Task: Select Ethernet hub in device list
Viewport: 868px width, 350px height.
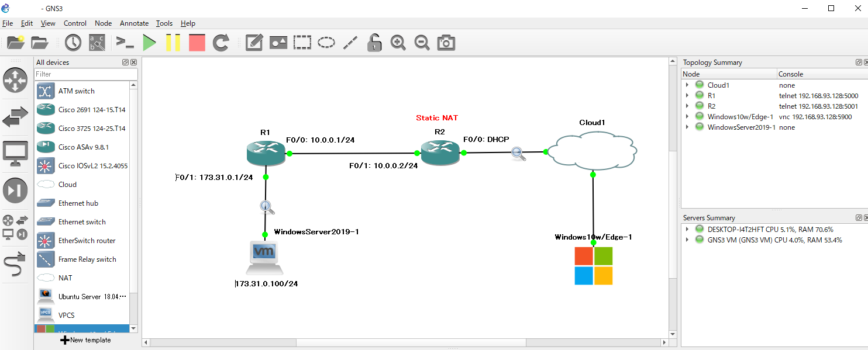Action: point(82,203)
